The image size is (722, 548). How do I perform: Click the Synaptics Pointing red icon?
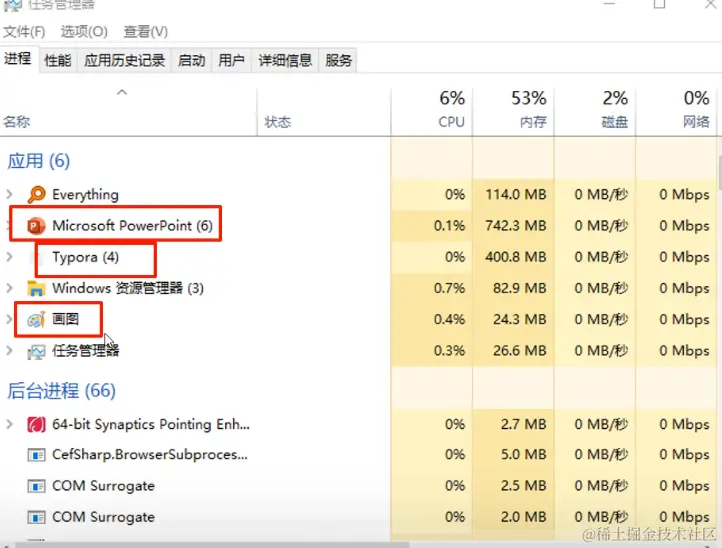36,424
